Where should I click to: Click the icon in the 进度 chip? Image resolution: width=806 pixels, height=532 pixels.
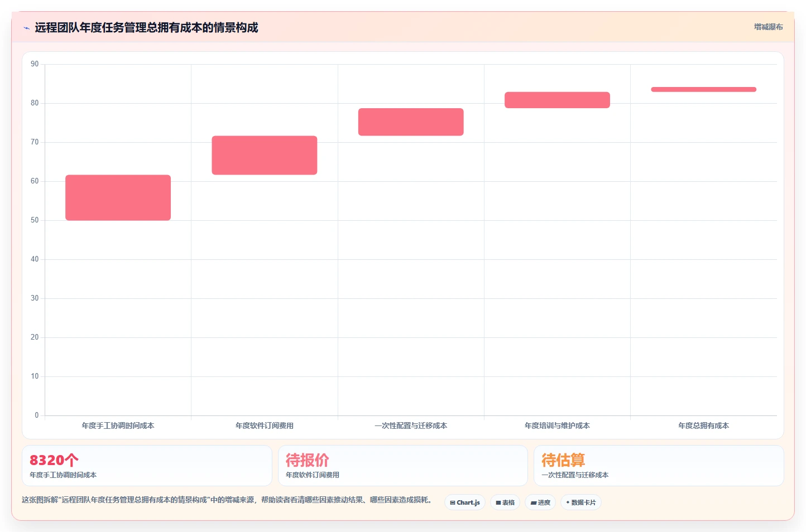coord(534,502)
